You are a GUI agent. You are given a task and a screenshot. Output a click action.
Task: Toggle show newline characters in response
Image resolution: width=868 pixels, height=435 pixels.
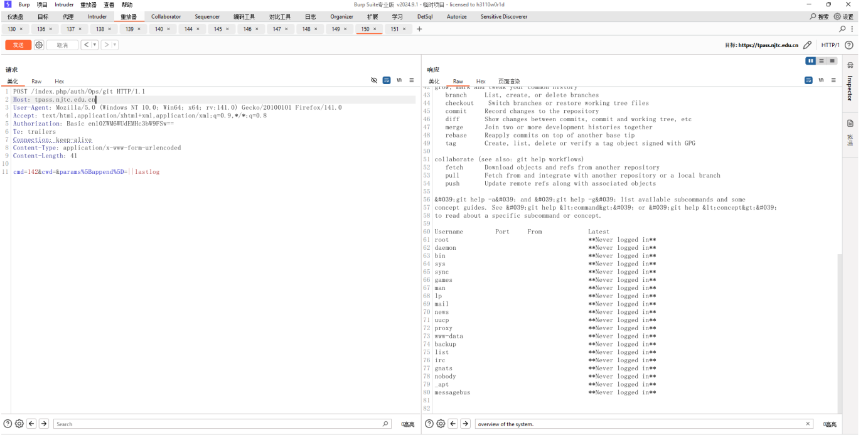coord(821,80)
